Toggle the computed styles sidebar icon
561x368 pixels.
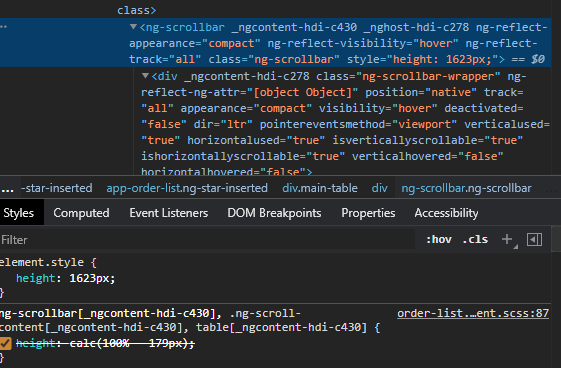[534, 240]
